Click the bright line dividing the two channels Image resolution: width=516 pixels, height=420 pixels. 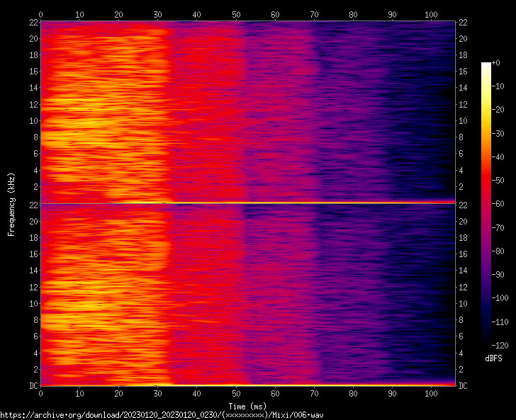pyautogui.click(x=247, y=203)
